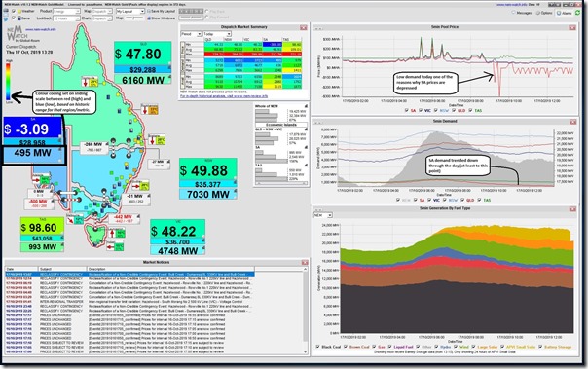Open the Period dropdown in Dispatch Market Summary

tap(191, 34)
